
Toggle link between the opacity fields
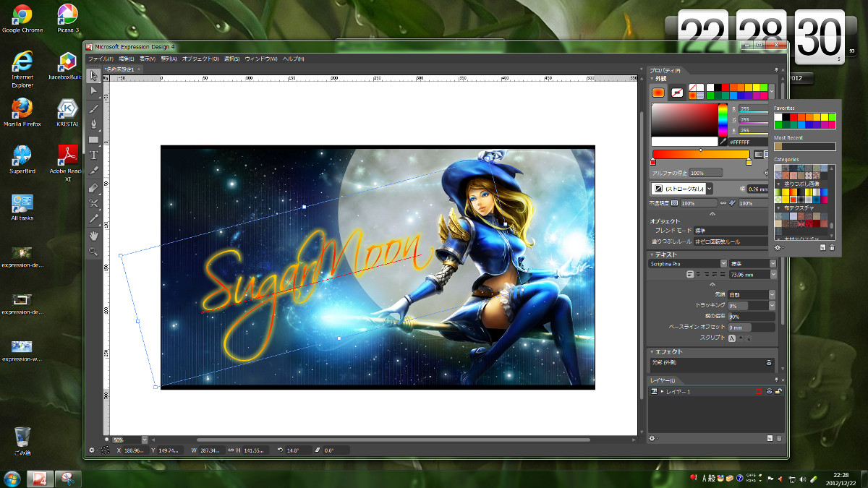click(x=723, y=203)
